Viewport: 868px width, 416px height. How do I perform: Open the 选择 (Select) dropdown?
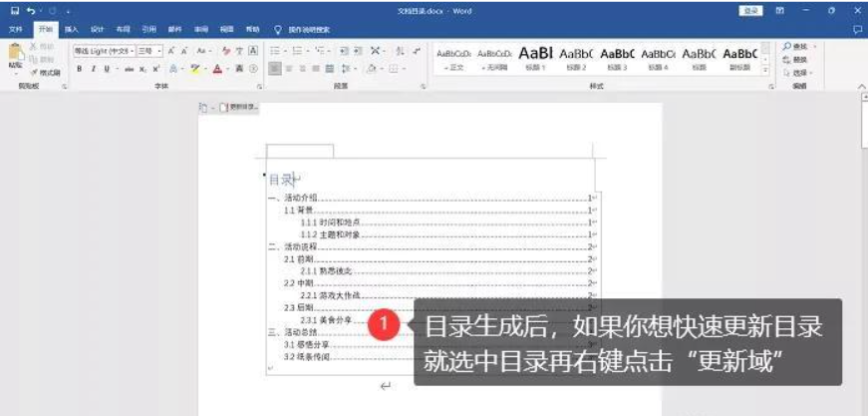tap(797, 73)
